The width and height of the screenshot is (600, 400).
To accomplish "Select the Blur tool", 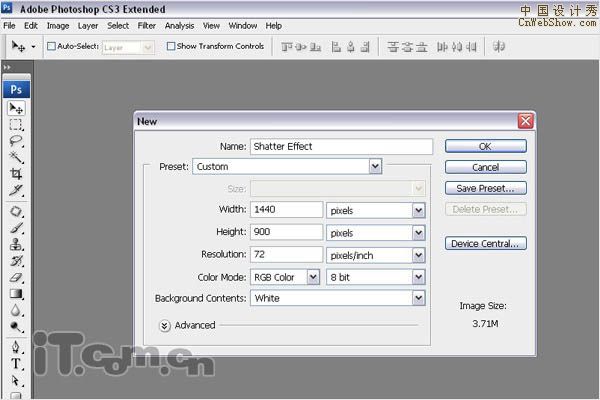I will [x=16, y=310].
